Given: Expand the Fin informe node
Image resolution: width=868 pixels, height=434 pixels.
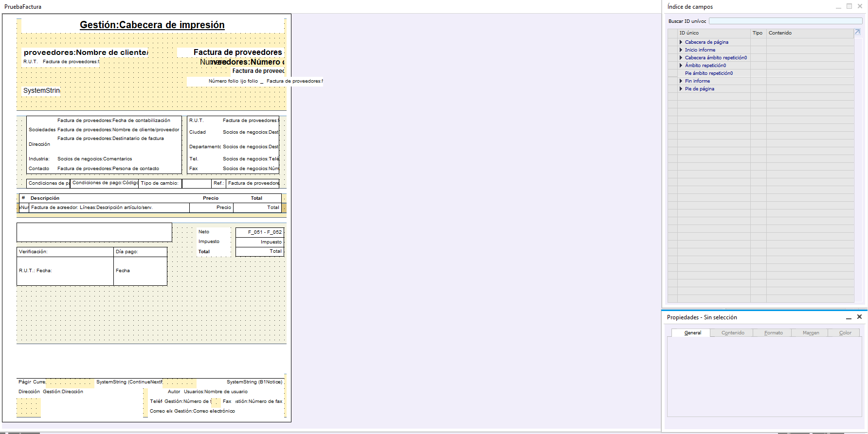Looking at the screenshot, I should pyautogui.click(x=681, y=81).
